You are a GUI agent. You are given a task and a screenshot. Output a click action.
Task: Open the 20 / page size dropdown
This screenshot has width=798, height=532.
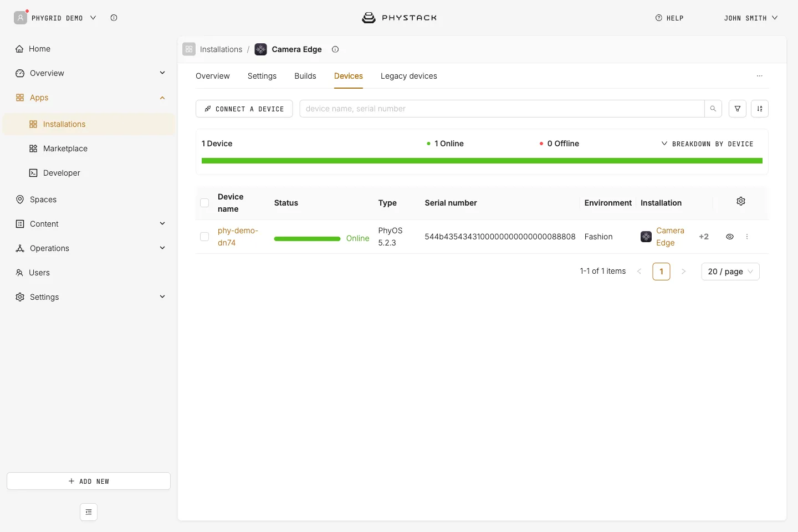point(730,272)
